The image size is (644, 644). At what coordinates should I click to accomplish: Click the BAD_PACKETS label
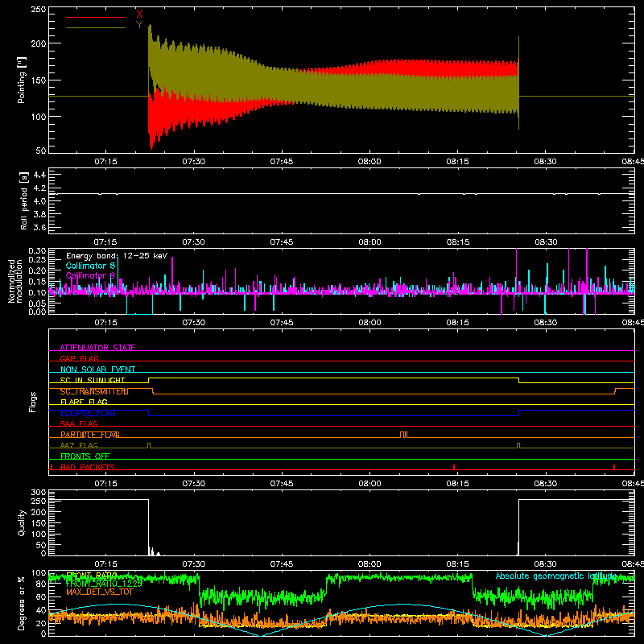pyautogui.click(x=88, y=467)
